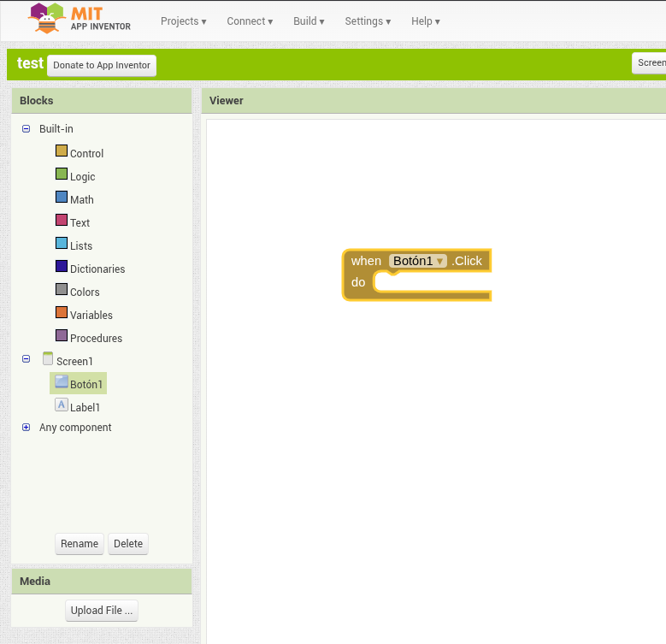This screenshot has width=666, height=644.
Task: Open the Settings menu
Action: 368,21
